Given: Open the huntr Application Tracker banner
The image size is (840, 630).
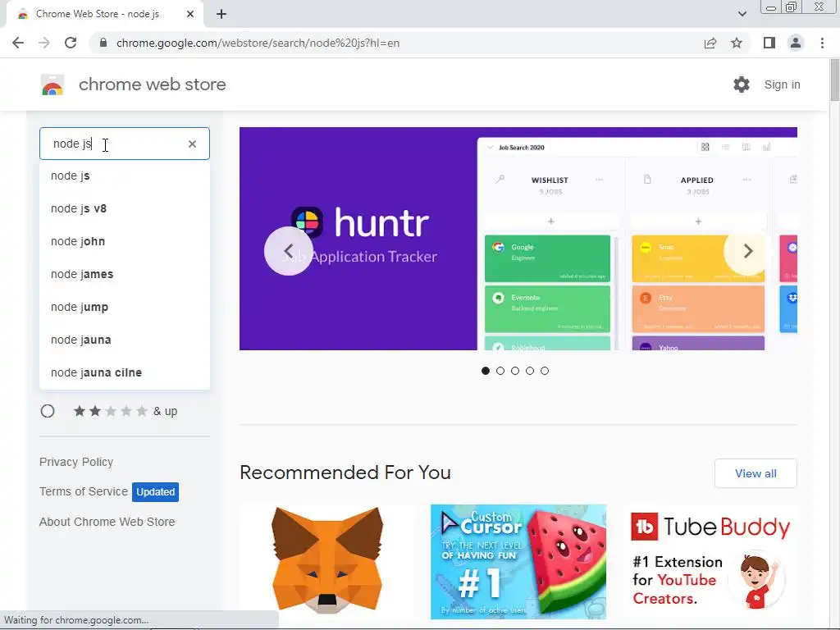Looking at the screenshot, I should click(x=518, y=239).
